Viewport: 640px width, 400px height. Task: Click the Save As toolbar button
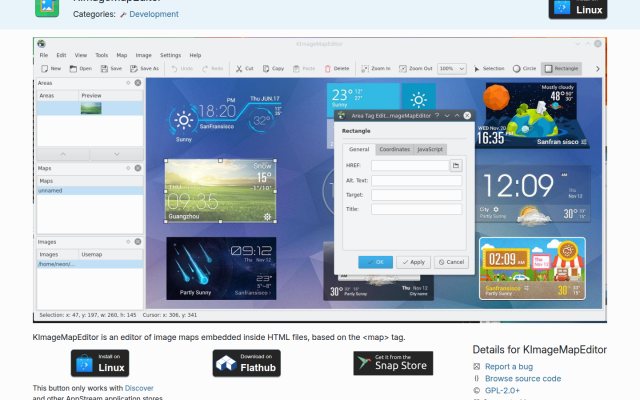(144, 69)
